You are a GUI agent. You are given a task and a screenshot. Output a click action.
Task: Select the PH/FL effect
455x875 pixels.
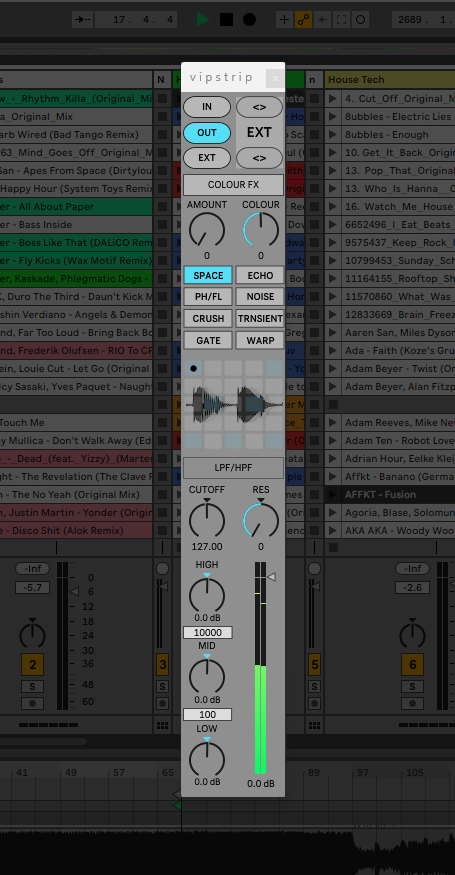[208, 297]
